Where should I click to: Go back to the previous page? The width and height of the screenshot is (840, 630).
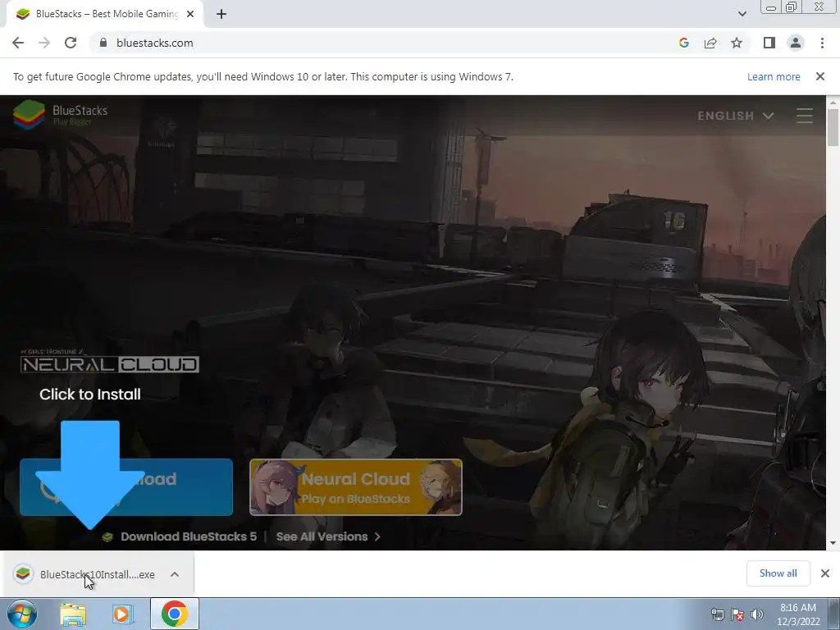(x=18, y=43)
